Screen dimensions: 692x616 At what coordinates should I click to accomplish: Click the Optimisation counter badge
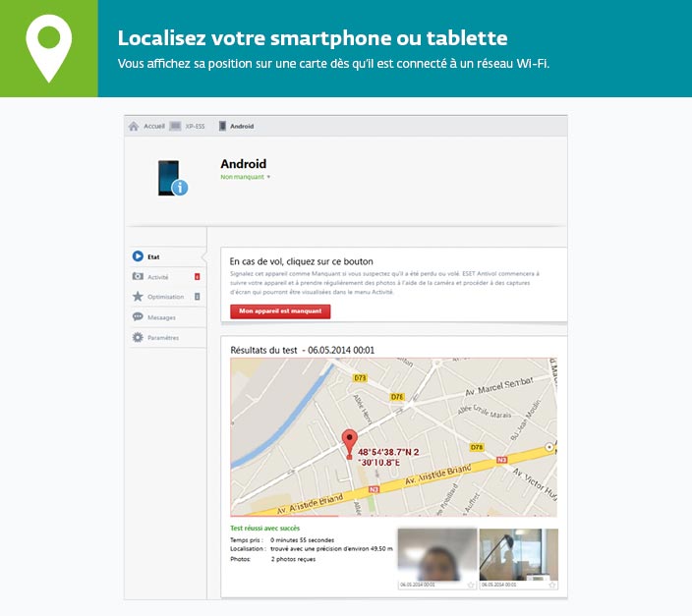(x=198, y=297)
